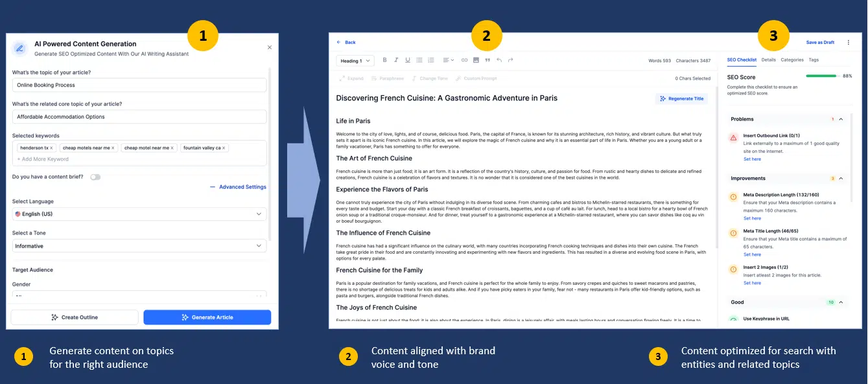The image size is (868, 384).
Task: Insert an image using toolbar icon
Action: (476, 60)
